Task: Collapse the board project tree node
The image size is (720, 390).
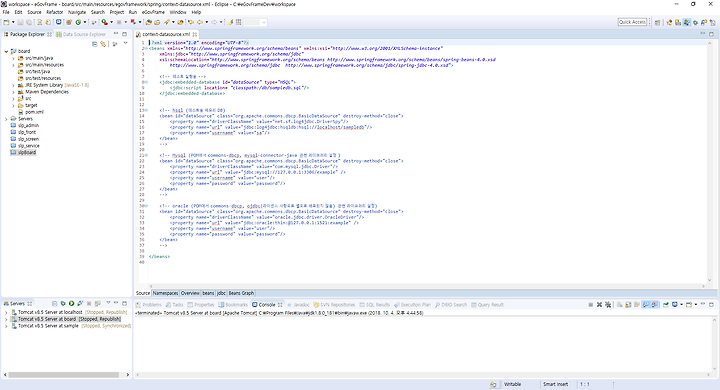Action: (x=6, y=51)
